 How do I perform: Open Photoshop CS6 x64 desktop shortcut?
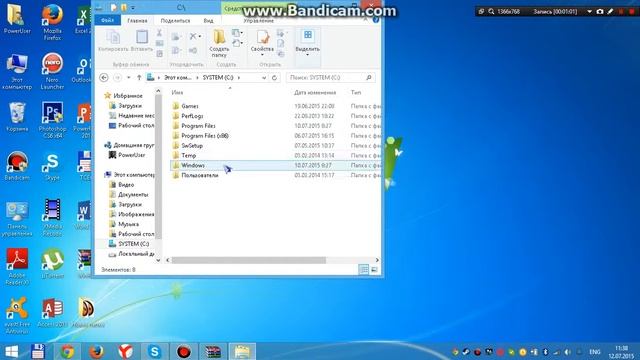tap(52, 120)
